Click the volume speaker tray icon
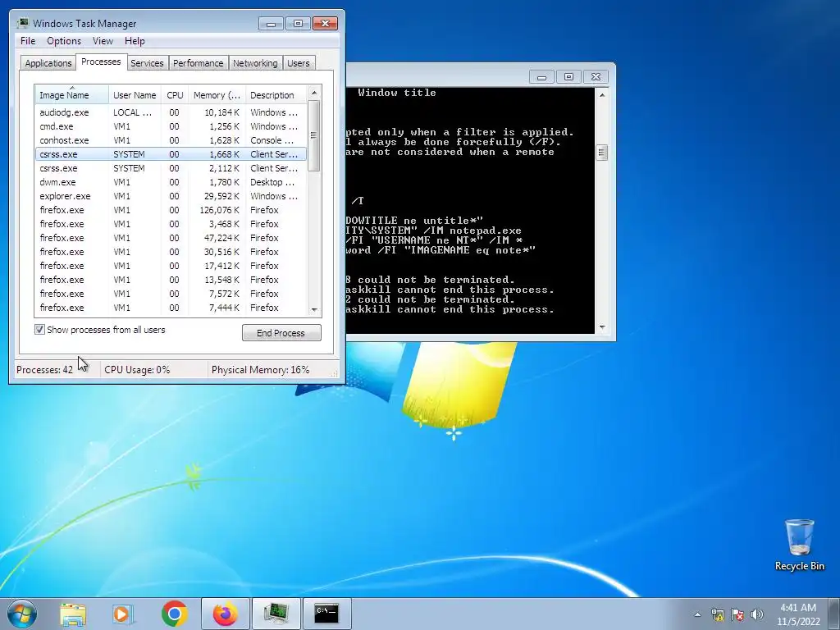The height and width of the screenshot is (630, 840). tap(757, 614)
